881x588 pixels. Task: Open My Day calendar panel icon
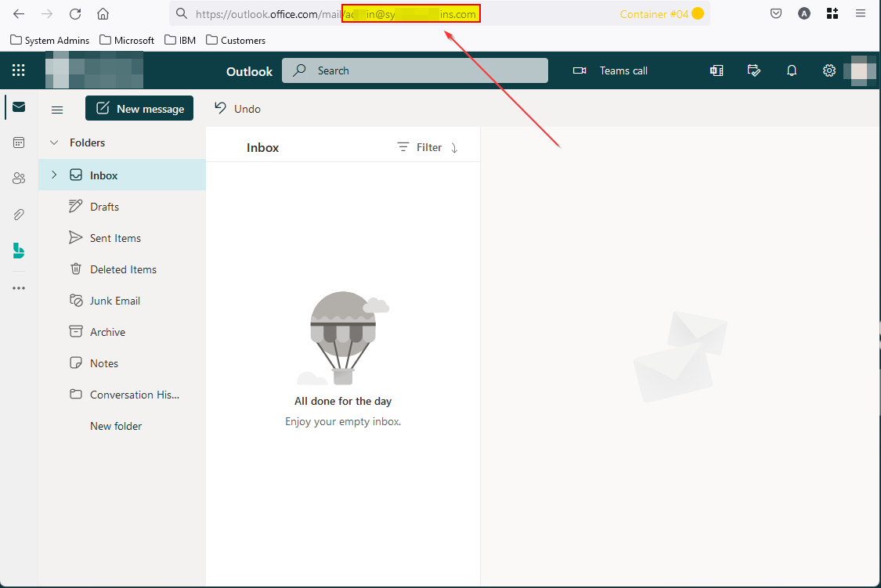tap(753, 70)
